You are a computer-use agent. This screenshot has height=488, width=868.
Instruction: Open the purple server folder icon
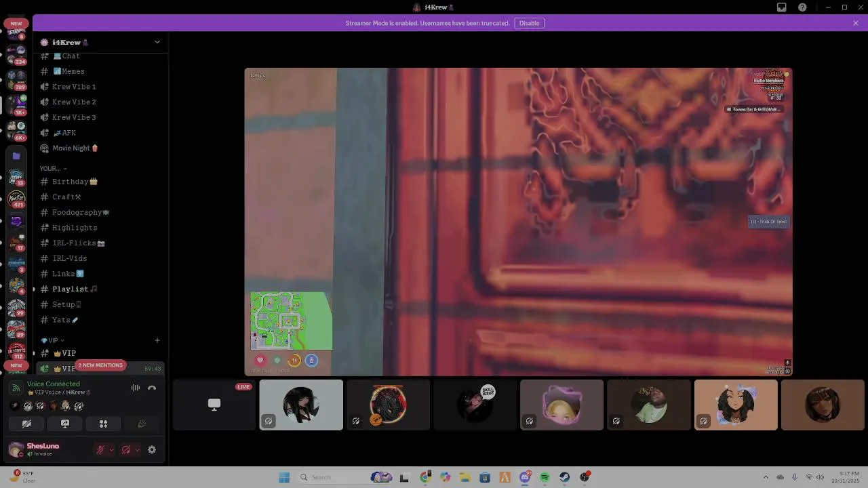(16, 156)
